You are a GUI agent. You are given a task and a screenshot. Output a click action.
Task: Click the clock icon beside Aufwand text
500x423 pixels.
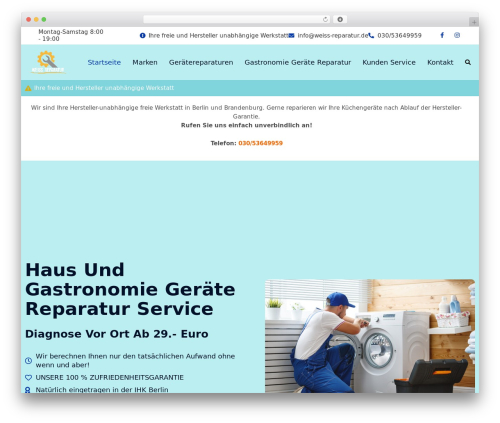tap(29, 361)
